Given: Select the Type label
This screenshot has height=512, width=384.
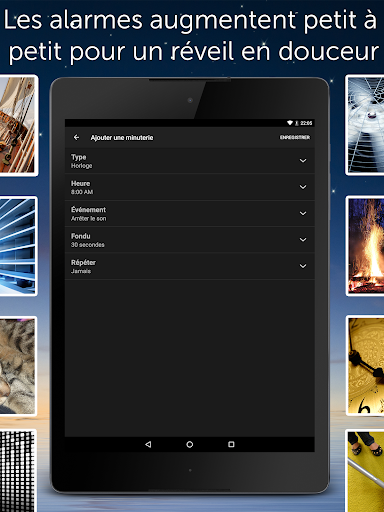Looking at the screenshot, I should (x=79, y=157).
